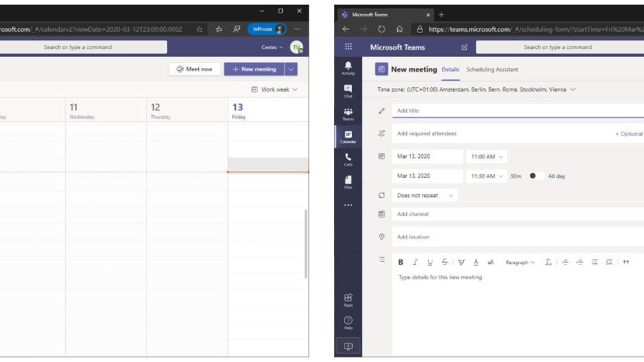Select the Microsoft Teams browser tab
Viewport: 644px width, 362px height.
click(385, 15)
